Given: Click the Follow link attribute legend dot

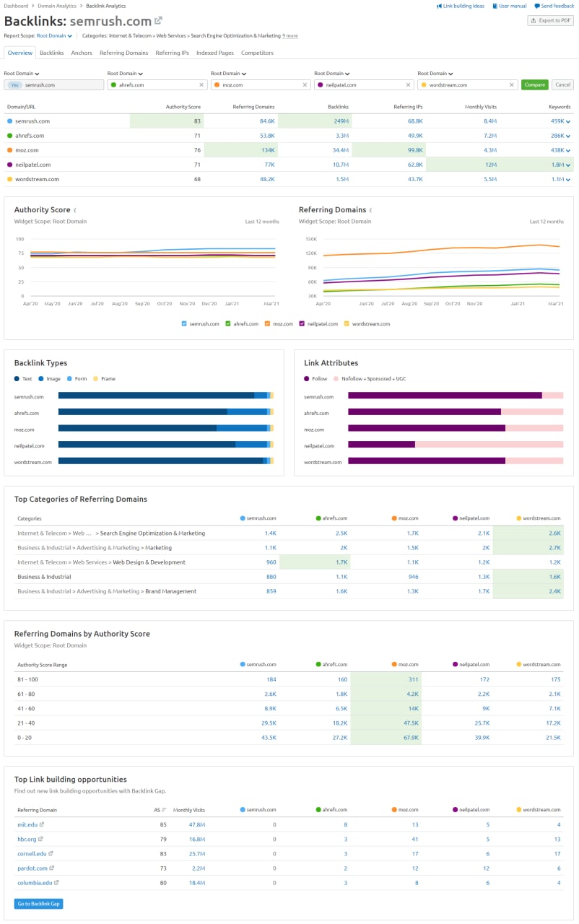Looking at the screenshot, I should click(307, 378).
